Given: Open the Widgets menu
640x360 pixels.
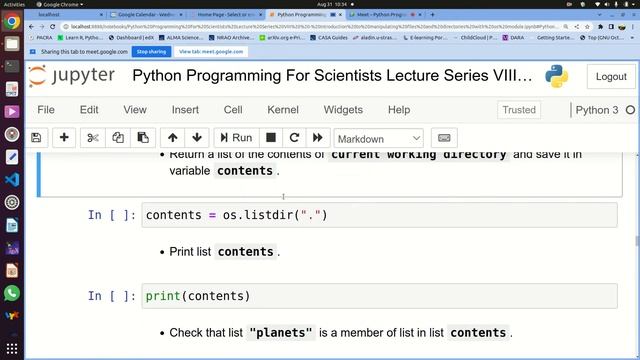Looking at the screenshot, I should click(x=343, y=110).
